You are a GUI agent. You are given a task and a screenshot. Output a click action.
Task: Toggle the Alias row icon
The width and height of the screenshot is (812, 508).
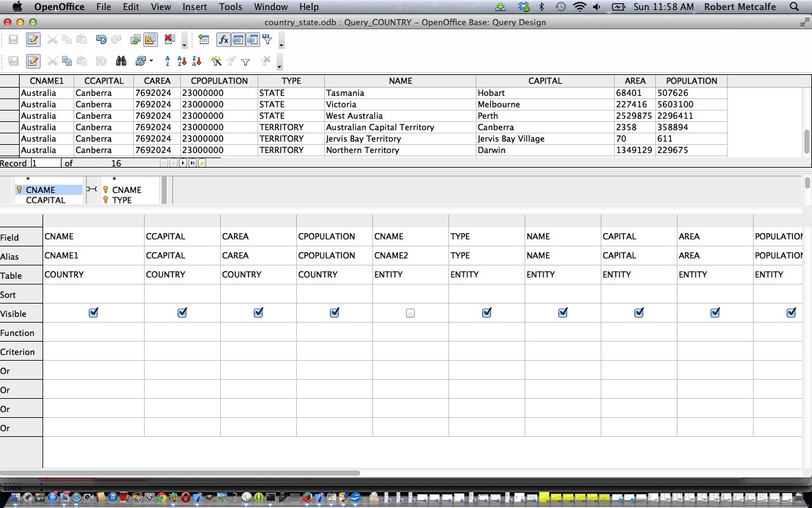[x=252, y=39]
